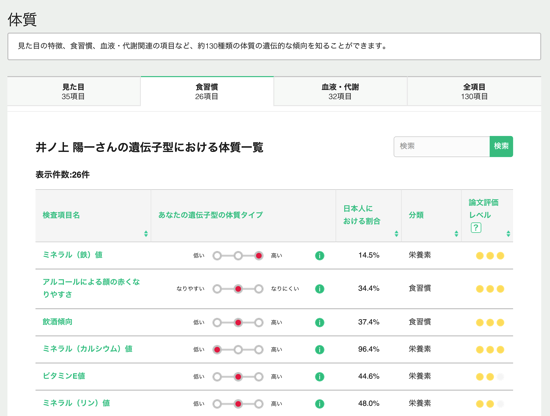Click the あなたの遺伝子型の体質タイプ column header
Viewport: 550px width, 416px height.
(x=210, y=215)
